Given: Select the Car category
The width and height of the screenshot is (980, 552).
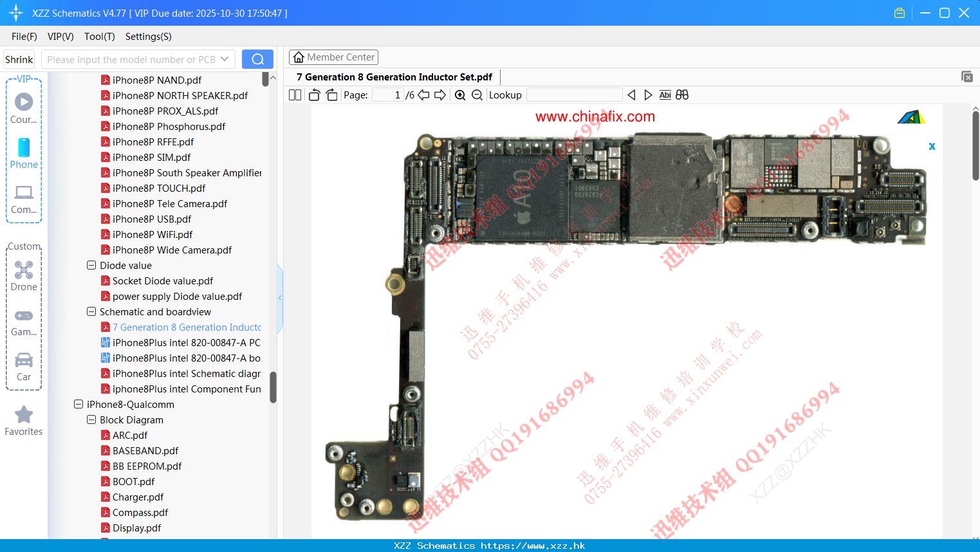Looking at the screenshot, I should [x=24, y=367].
